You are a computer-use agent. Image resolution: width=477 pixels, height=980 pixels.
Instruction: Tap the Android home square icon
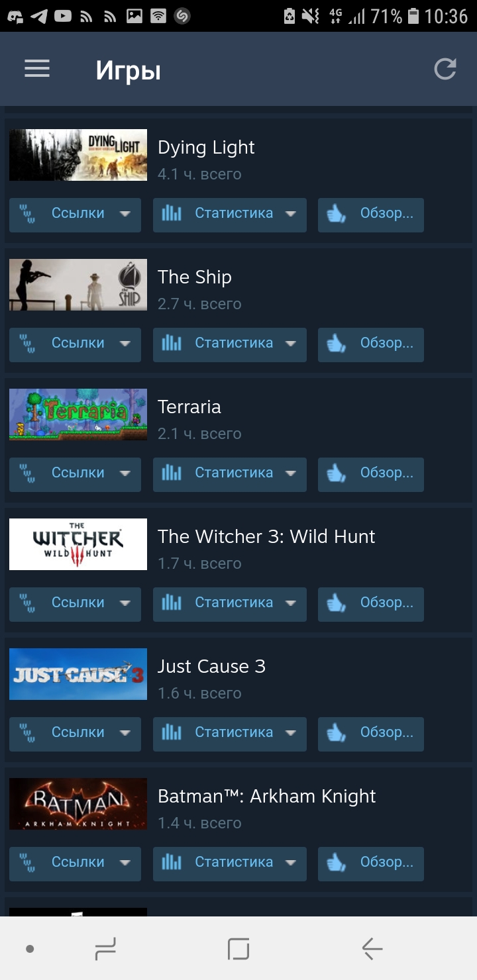(238, 949)
